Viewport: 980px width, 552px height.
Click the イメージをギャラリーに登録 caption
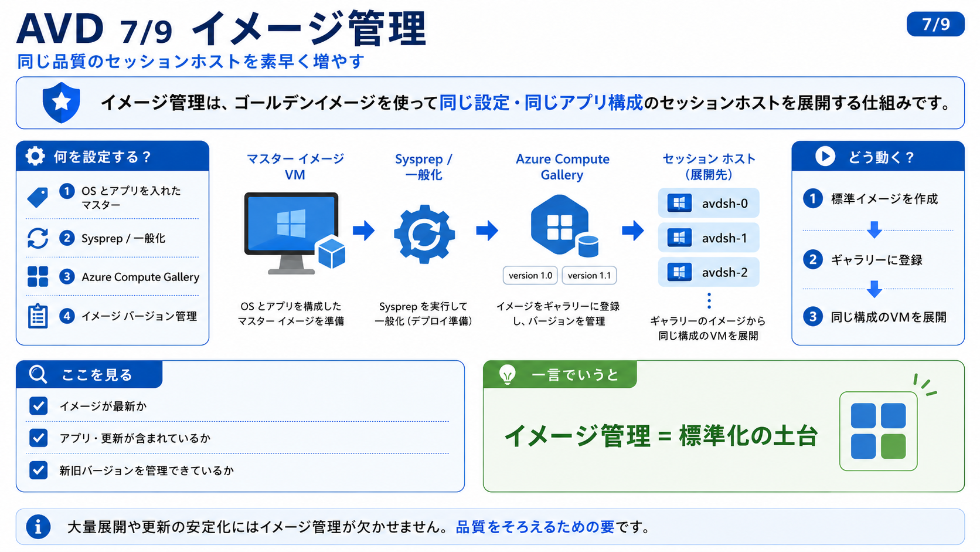pos(558,313)
